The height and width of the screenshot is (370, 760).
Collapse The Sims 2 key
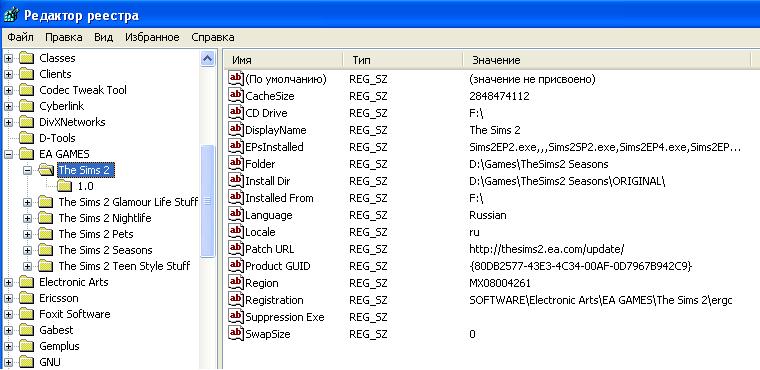tap(28, 171)
